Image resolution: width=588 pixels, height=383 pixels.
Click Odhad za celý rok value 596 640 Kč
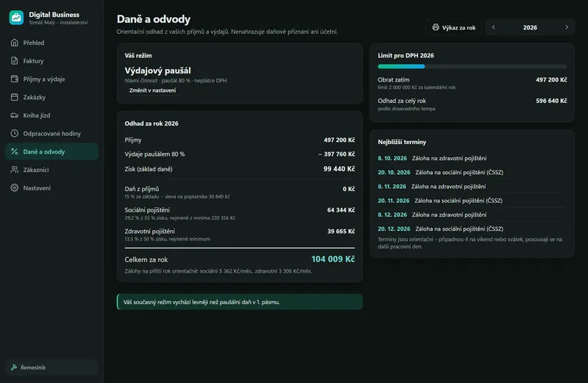tap(551, 101)
